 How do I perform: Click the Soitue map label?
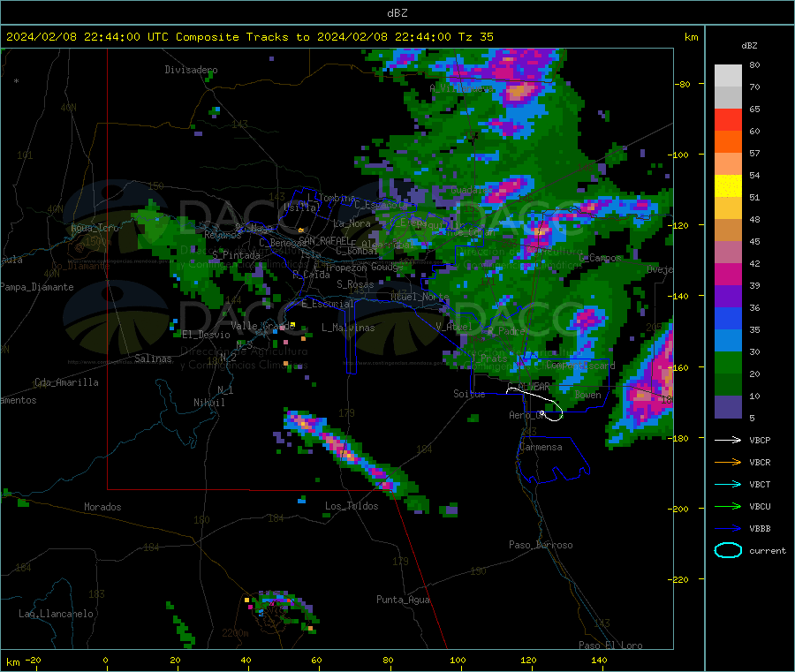469,394
